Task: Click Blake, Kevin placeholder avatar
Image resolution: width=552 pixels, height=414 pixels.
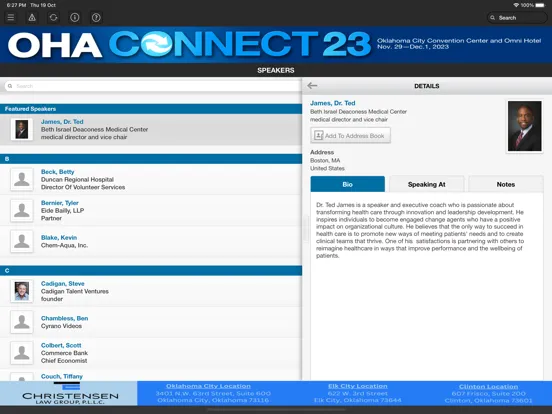Action: (x=22, y=242)
